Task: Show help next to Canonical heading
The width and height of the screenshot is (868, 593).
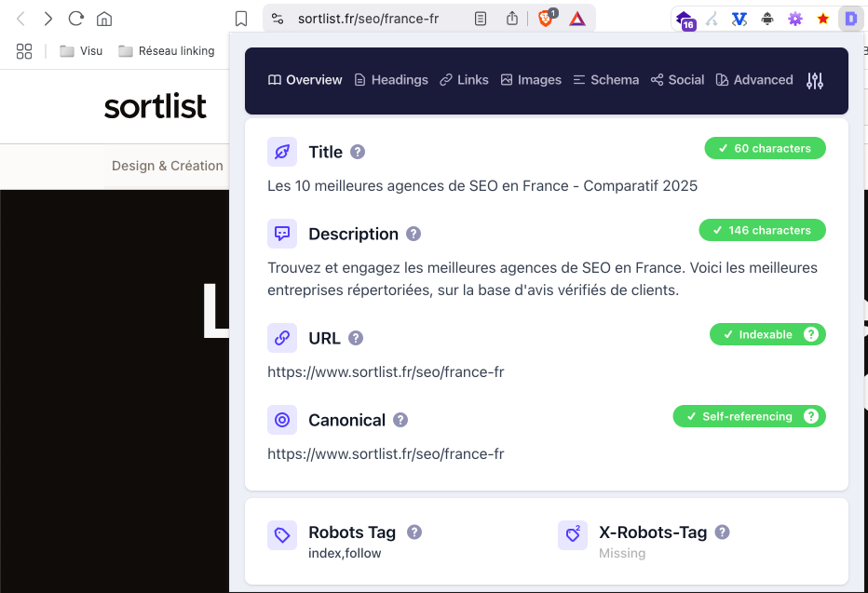Action: [x=400, y=420]
